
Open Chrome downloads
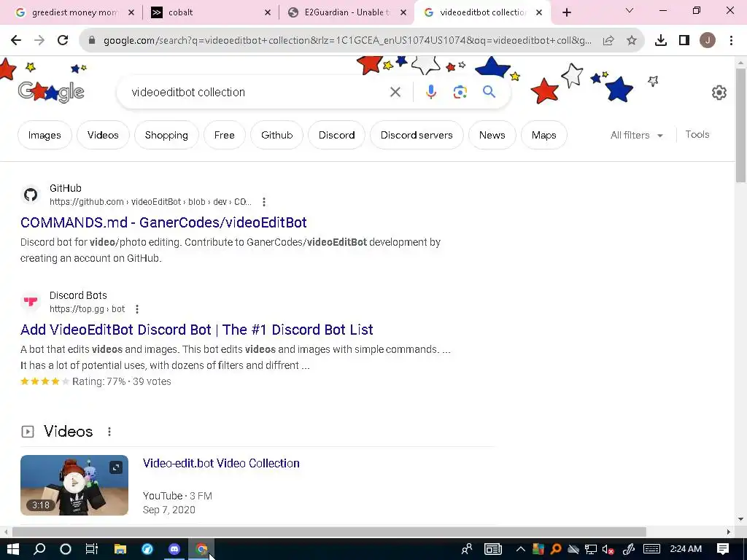(x=661, y=41)
